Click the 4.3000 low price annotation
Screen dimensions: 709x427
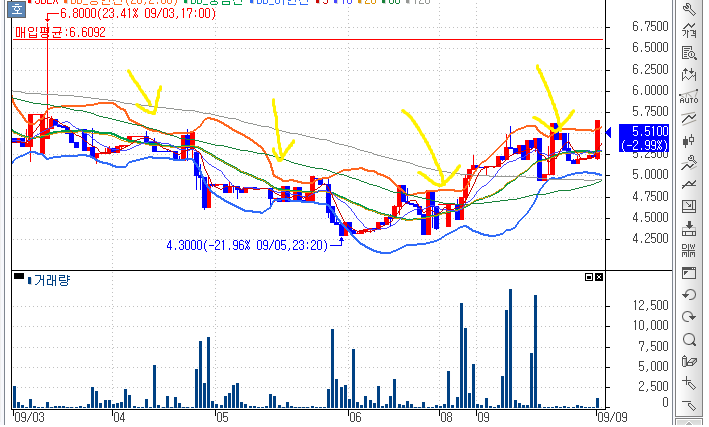(247, 245)
